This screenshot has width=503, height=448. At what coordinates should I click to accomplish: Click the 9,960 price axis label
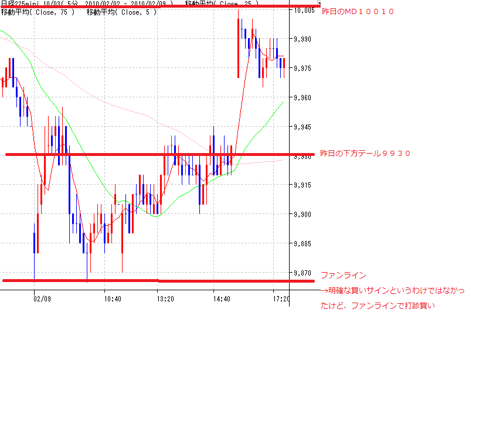tap(304, 98)
